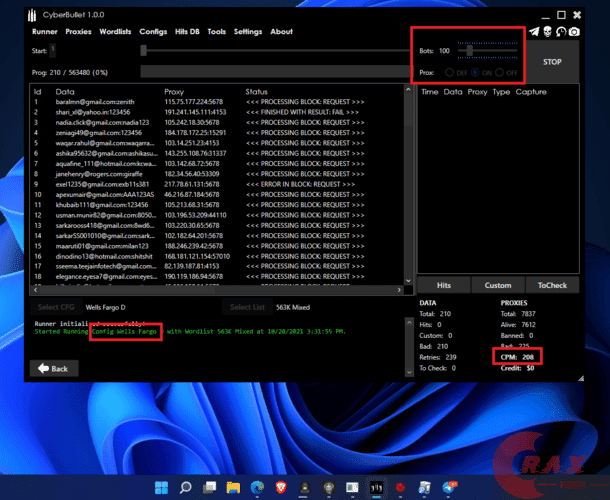Open File Explorer from the taskbar
The image size is (610, 500).
(x=233, y=487)
